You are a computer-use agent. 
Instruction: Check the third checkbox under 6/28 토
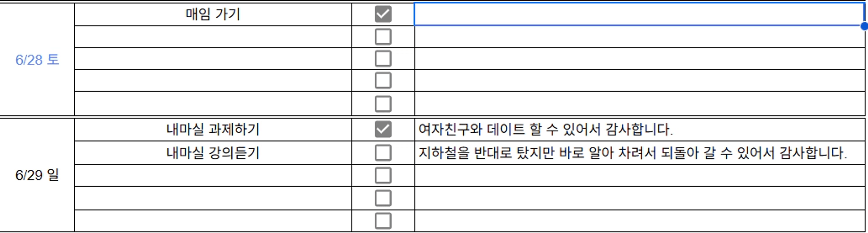(383, 58)
